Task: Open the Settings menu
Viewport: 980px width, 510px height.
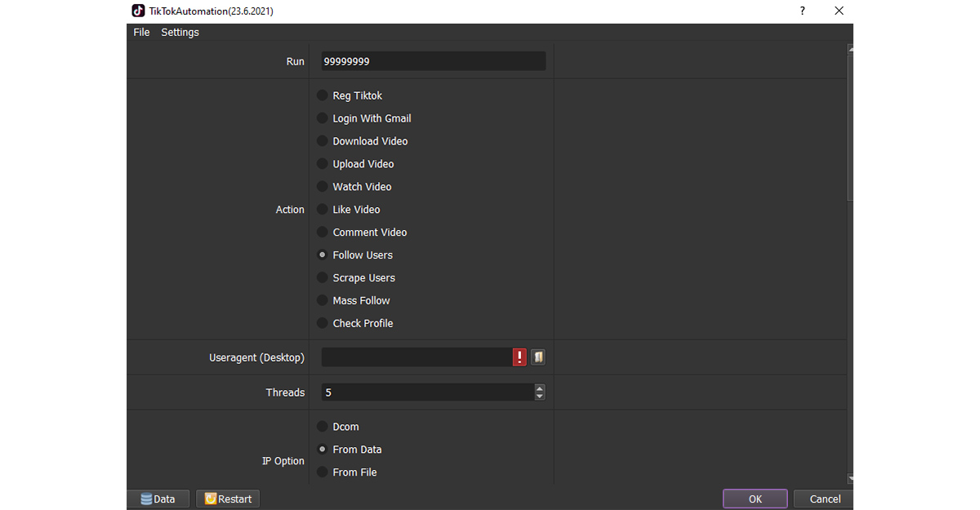Action: 180,32
